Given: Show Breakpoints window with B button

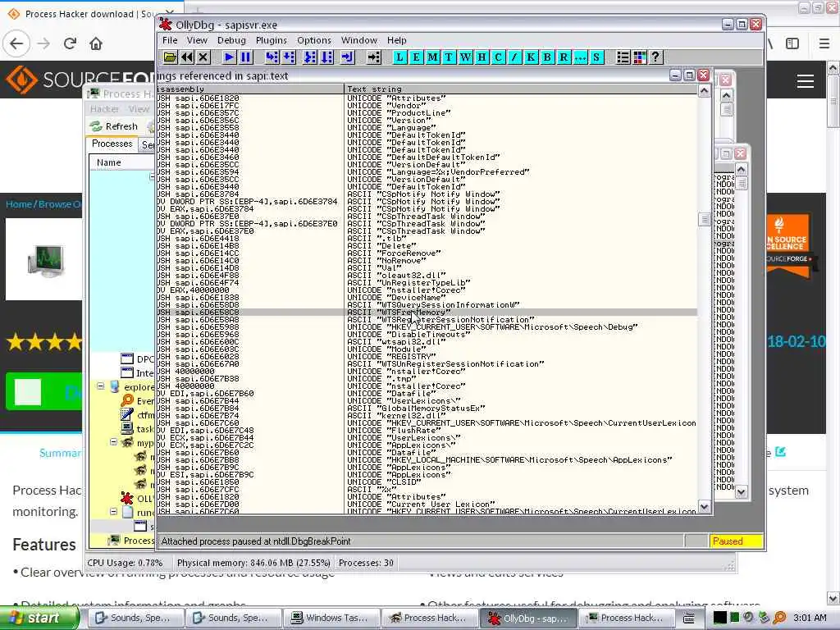Looking at the screenshot, I should 547,57.
